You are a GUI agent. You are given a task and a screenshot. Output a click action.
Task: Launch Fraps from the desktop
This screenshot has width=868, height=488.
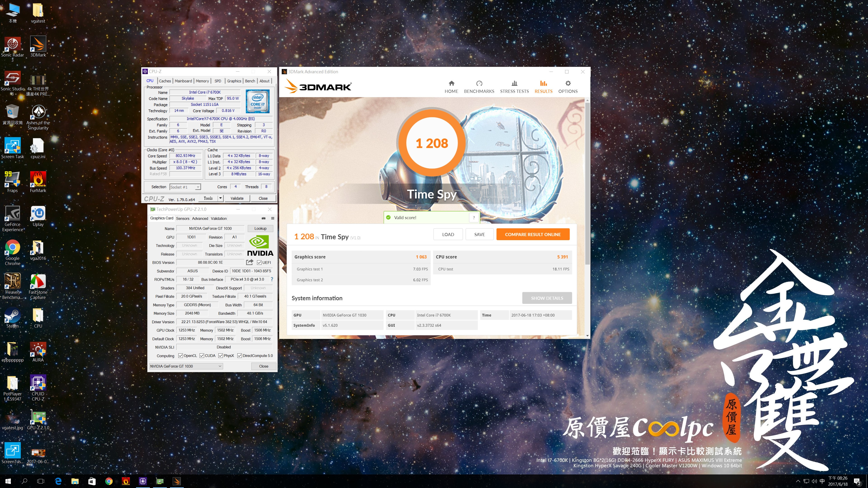[12, 182]
